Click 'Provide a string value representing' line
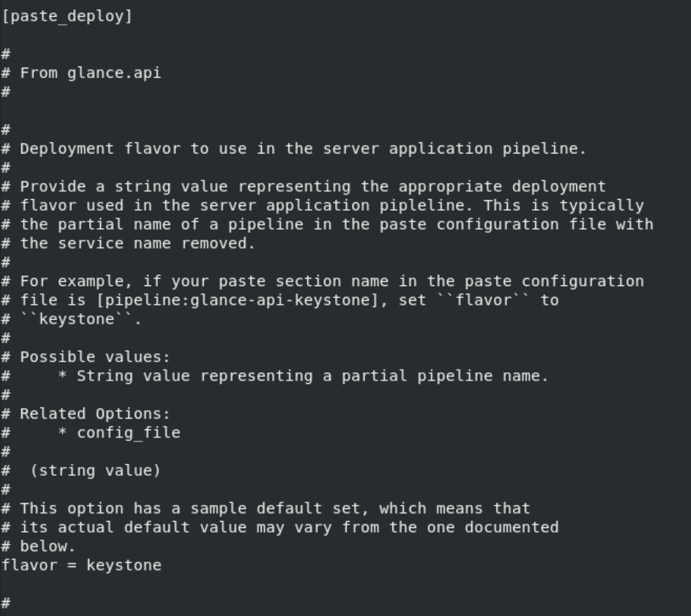The height and width of the screenshot is (616, 691). pyautogui.click(x=313, y=186)
